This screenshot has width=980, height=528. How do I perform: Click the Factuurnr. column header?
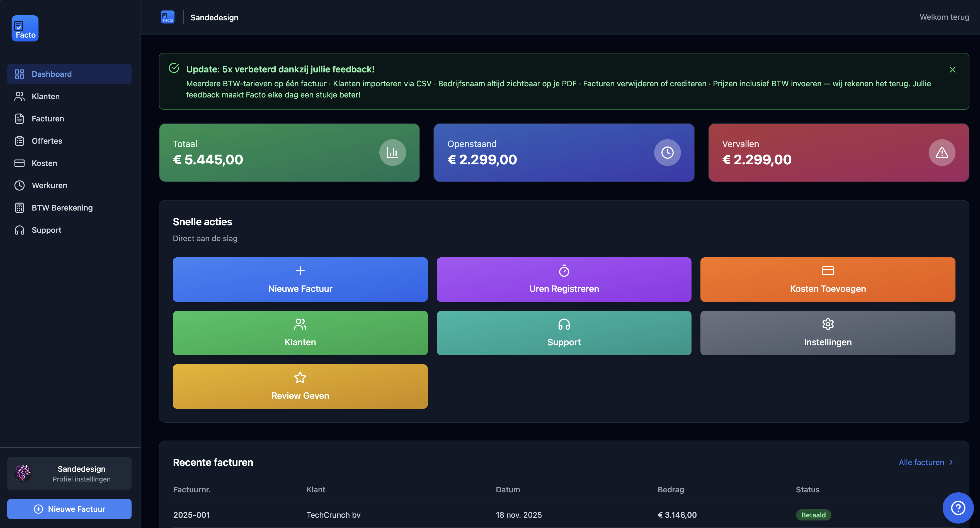(x=192, y=490)
